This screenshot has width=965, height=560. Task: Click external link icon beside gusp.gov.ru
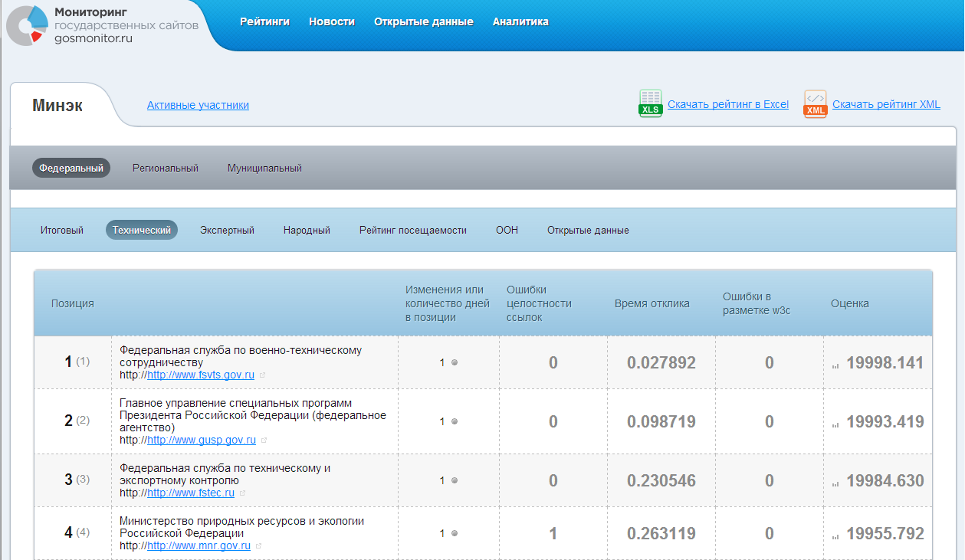264,440
